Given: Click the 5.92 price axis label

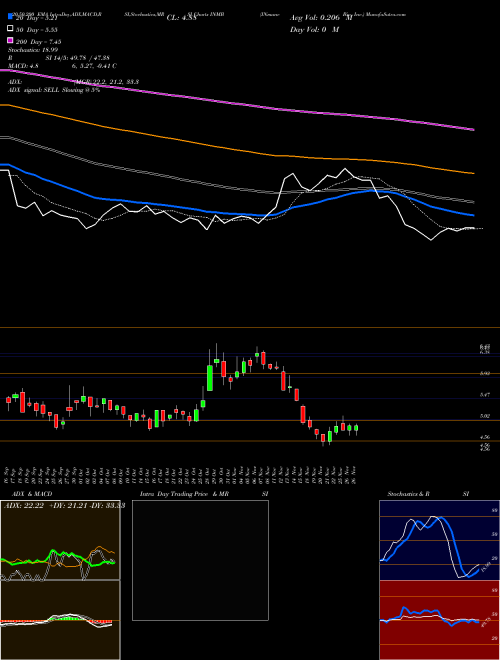Looking at the screenshot, I should pos(484,373).
